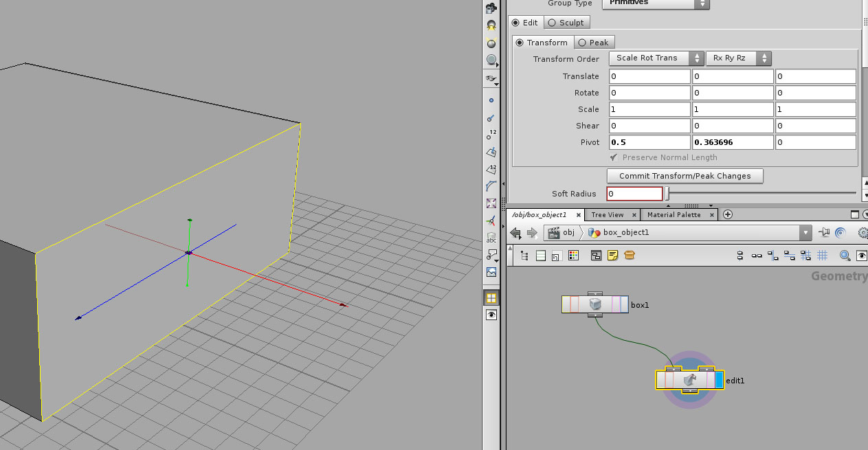
Task: Click Commit Transform/Peak Changes button
Action: coord(685,176)
